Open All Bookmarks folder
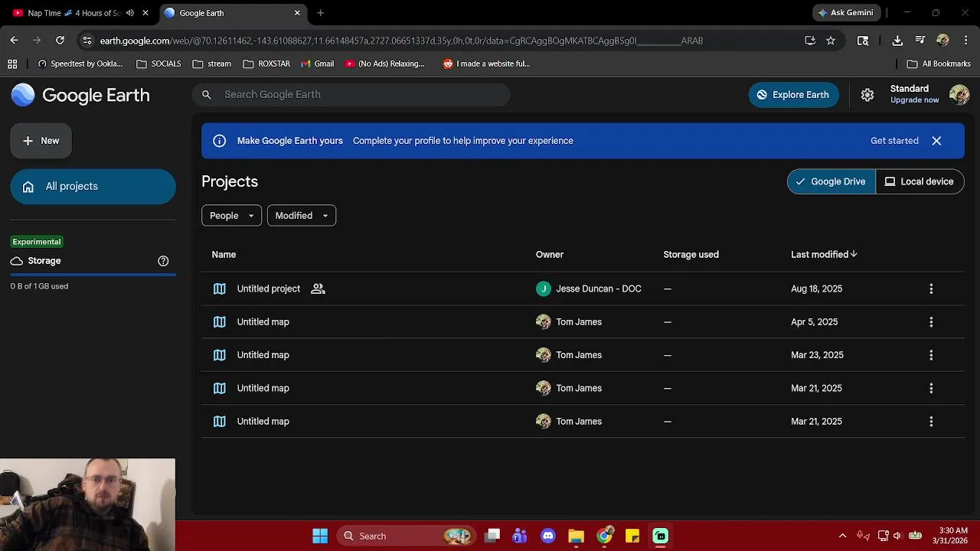980x551 pixels. tap(939, 64)
